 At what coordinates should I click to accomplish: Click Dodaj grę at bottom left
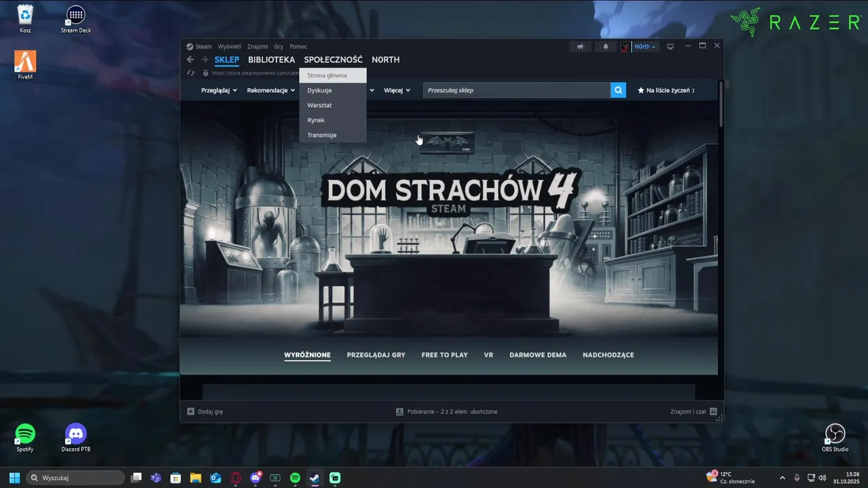tap(205, 411)
